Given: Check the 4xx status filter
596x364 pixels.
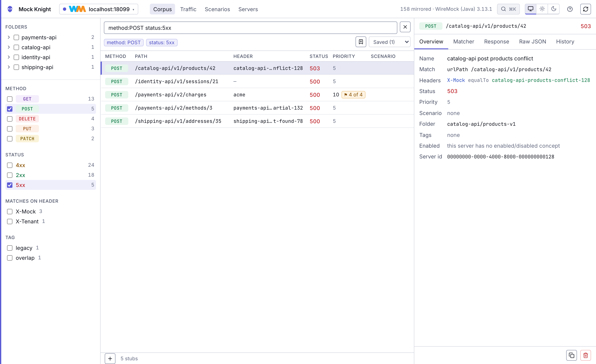Looking at the screenshot, I should point(10,165).
